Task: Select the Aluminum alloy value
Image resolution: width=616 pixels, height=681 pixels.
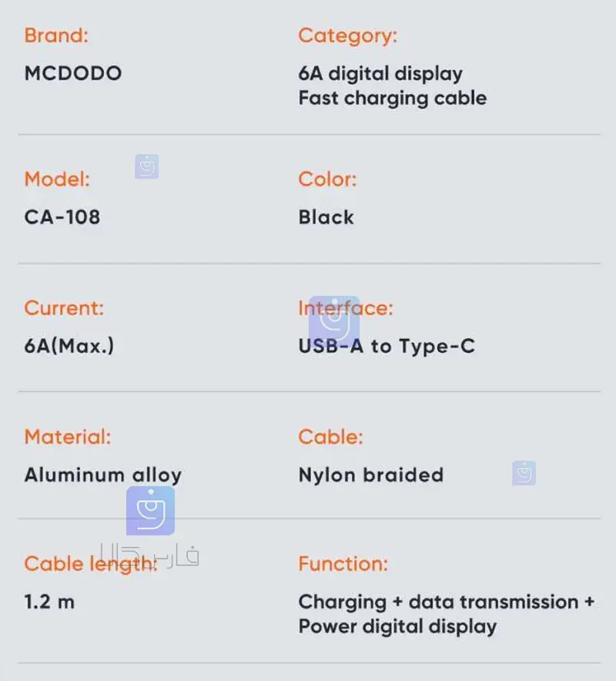Action: [x=103, y=475]
